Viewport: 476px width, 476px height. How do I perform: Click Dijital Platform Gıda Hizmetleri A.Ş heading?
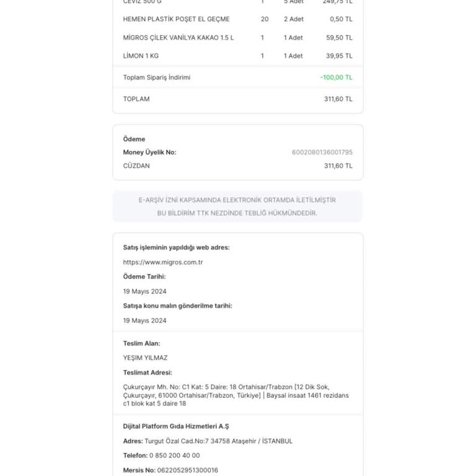pos(176,426)
